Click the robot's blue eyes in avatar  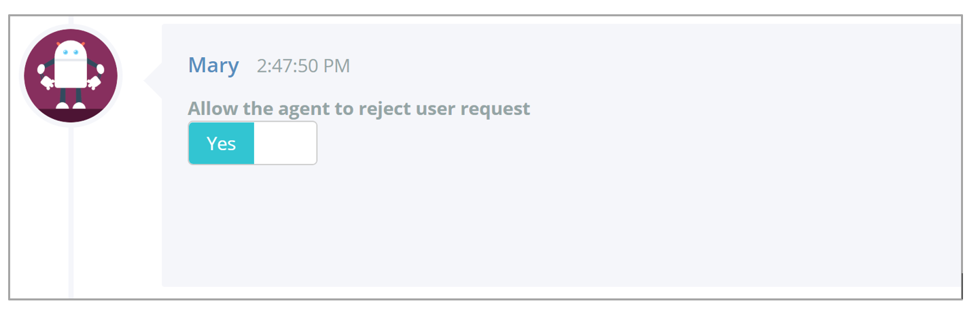tap(71, 52)
